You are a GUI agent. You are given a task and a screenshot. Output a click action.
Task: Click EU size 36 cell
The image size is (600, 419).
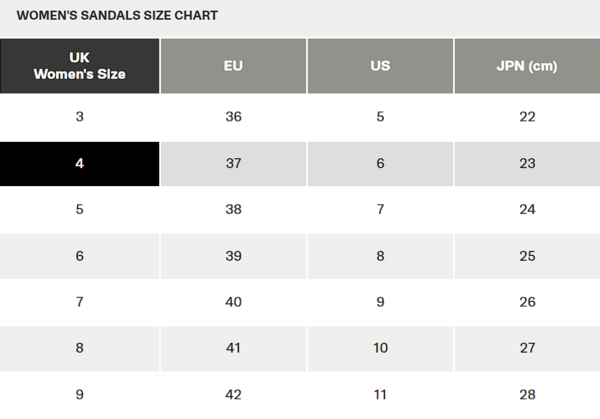[233, 117]
